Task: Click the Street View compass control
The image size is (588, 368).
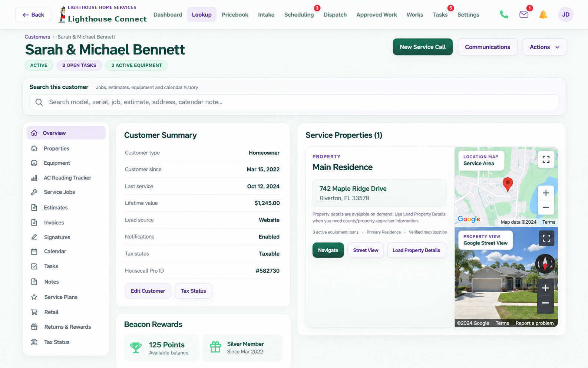Action: 545,264
